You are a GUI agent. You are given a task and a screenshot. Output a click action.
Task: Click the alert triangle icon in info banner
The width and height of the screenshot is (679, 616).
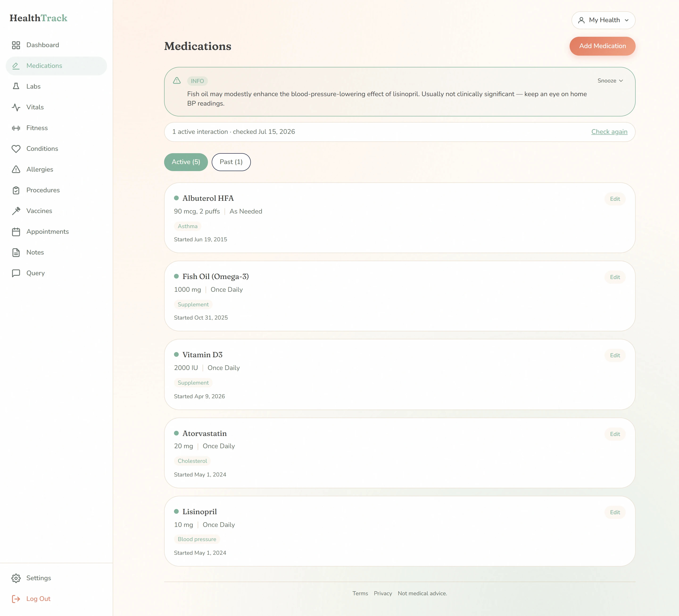[177, 80]
